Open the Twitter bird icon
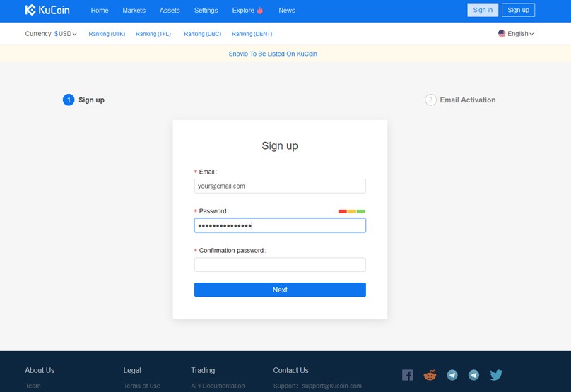Screen dimensions: 571x392 (496, 375)
